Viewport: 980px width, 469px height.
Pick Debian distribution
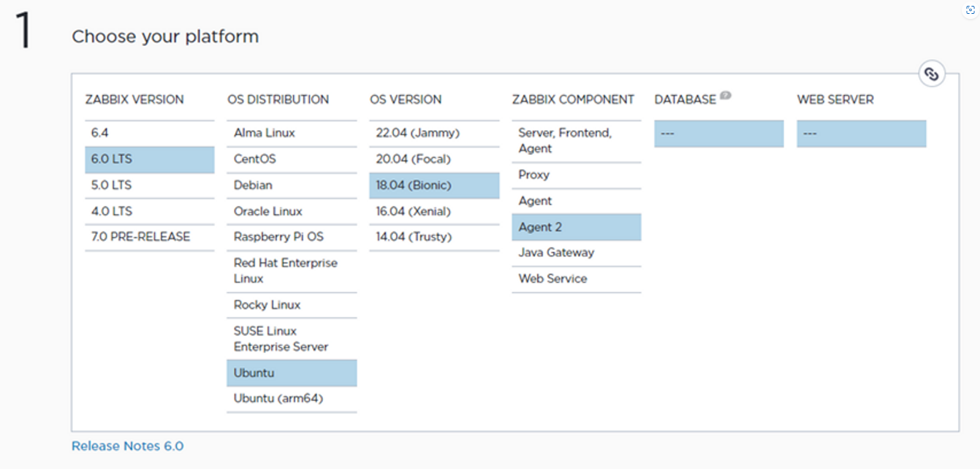(x=292, y=186)
